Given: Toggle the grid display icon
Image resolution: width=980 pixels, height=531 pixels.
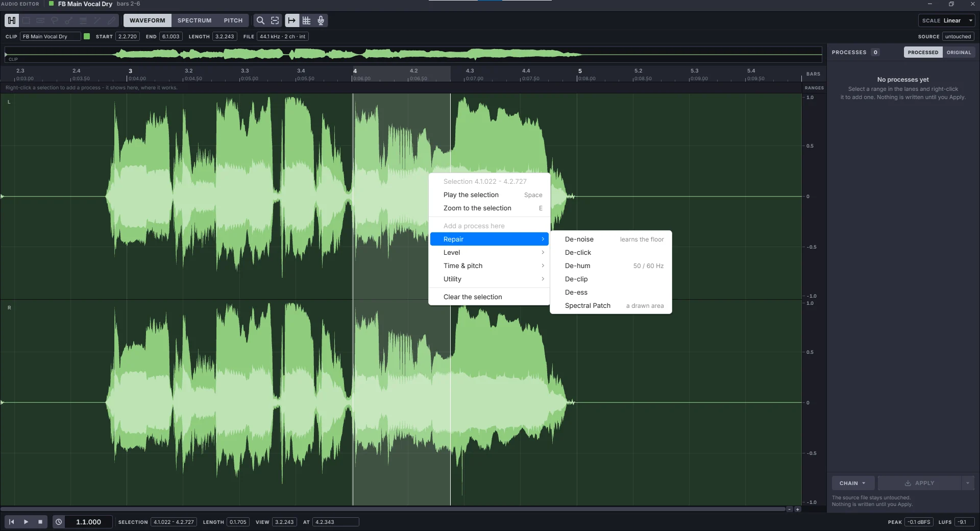Looking at the screenshot, I should (x=306, y=20).
